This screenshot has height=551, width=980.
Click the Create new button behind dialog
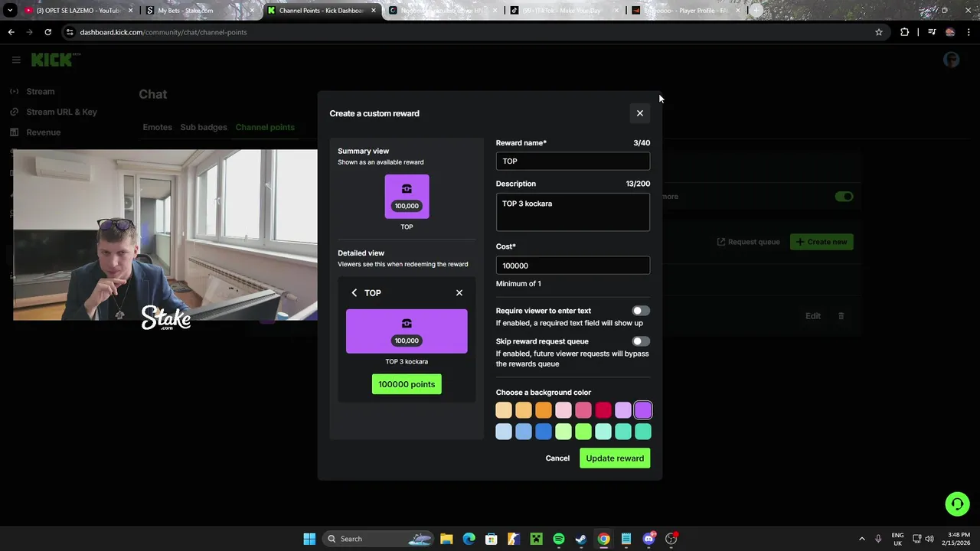pos(822,242)
